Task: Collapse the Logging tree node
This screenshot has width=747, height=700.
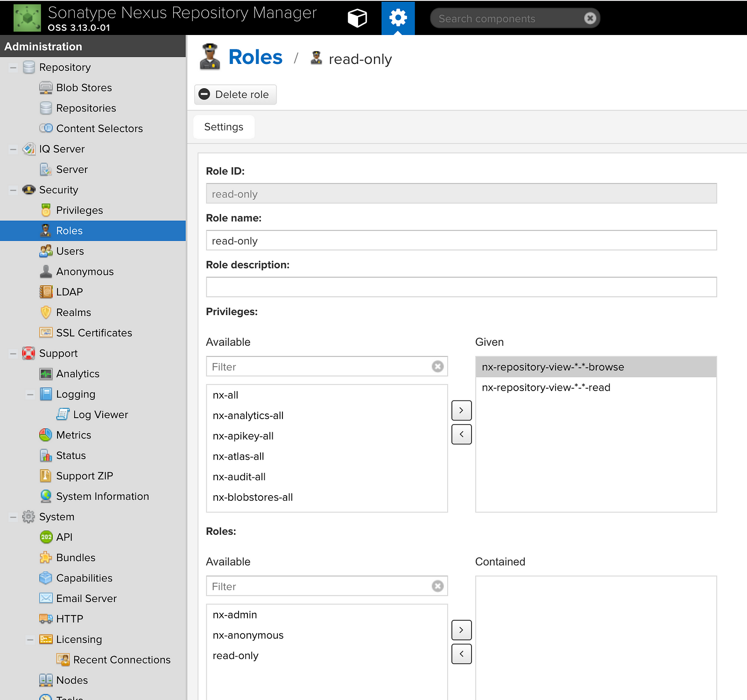Action: tap(30, 395)
